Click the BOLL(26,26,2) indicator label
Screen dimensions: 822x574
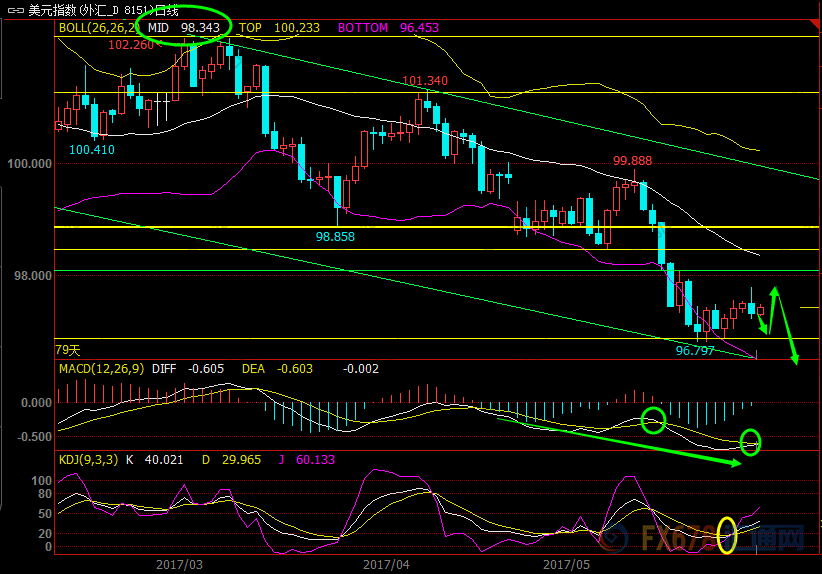point(100,28)
